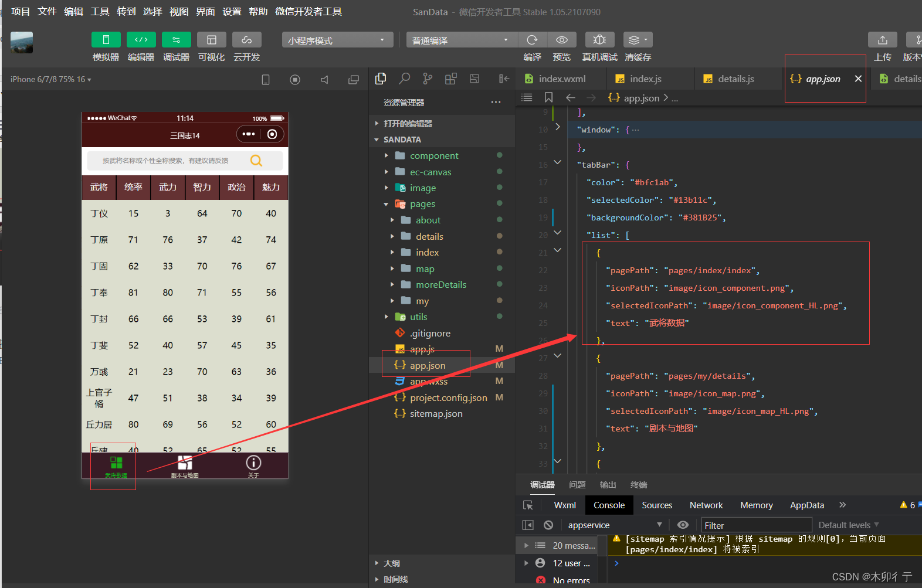This screenshot has height=588, width=922.
Task: Collapse the sidebar panel icon
Action: click(504, 79)
